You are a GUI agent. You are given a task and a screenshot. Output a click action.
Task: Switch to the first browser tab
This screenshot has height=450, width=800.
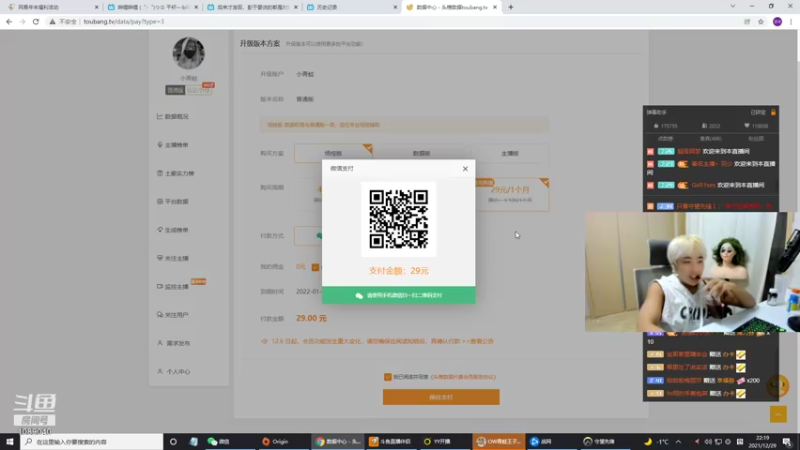(x=52, y=7)
